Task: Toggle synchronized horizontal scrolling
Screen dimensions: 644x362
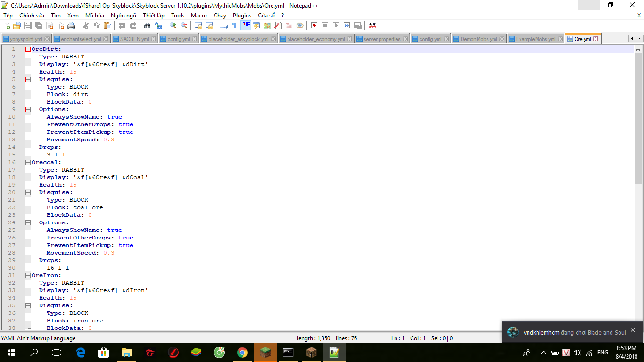Action: 209,25
